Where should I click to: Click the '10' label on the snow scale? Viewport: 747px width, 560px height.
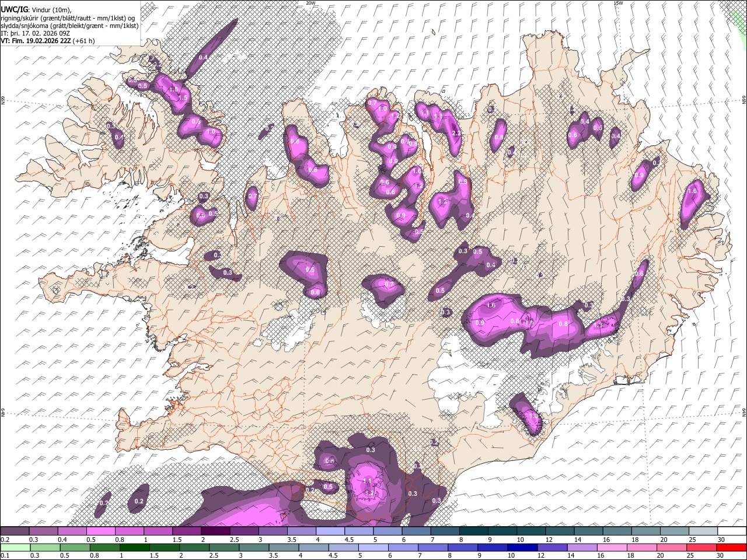(x=519, y=540)
